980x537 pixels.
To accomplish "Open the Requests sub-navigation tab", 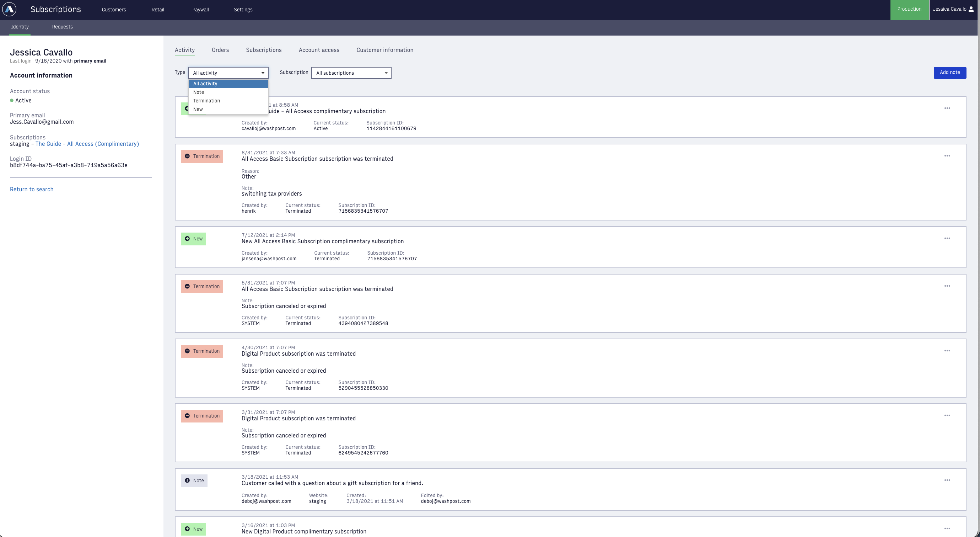I will (63, 27).
